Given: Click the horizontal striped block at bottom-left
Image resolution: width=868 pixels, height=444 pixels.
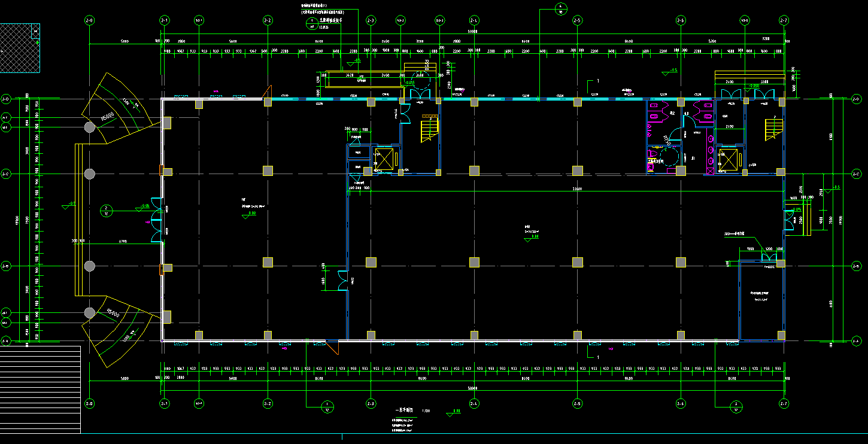Looking at the screenshot, I should click(40, 389).
